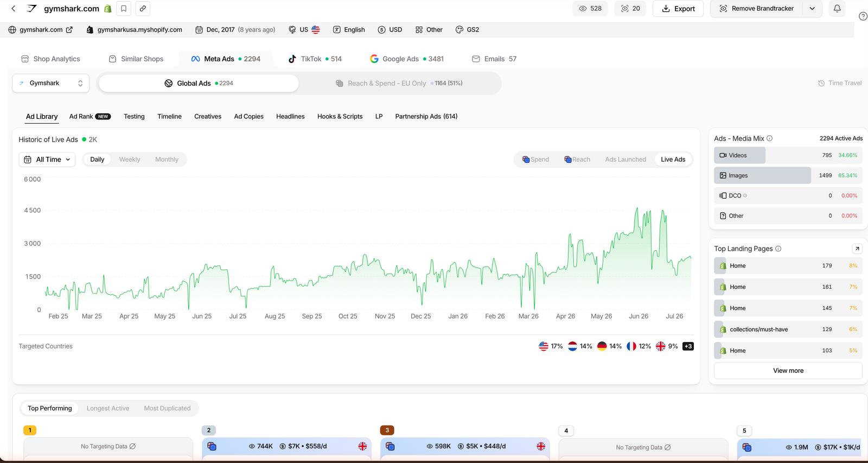This screenshot has width=868, height=463.
Task: Open the English language selector
Action: point(349,30)
